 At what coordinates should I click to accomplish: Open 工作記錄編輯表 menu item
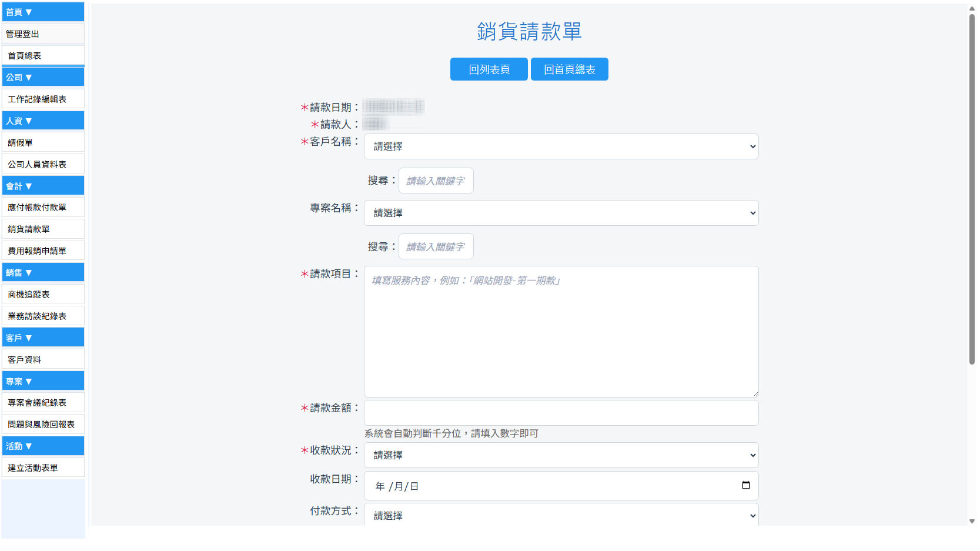pyautogui.click(x=43, y=99)
